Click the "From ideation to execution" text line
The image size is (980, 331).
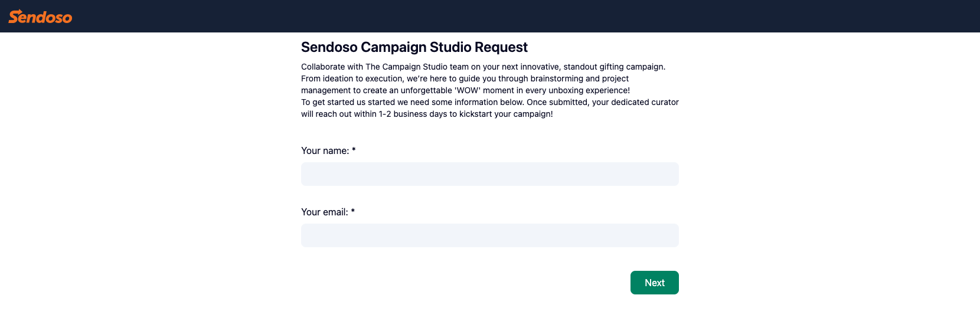(465, 78)
